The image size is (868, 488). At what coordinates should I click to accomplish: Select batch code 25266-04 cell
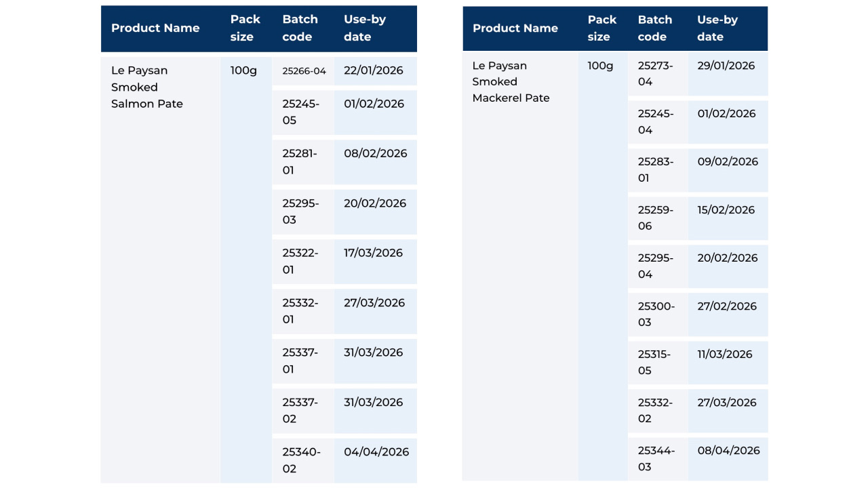tap(304, 71)
